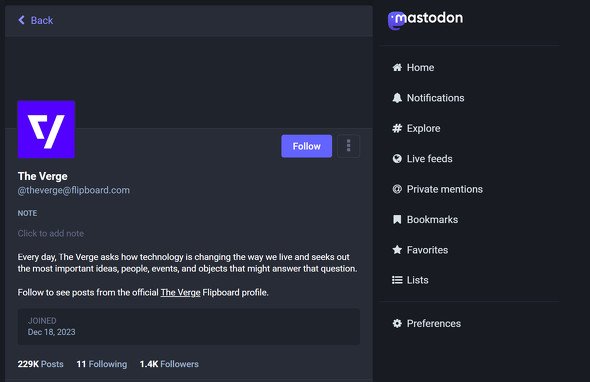Image resolution: width=590 pixels, height=382 pixels.
Task: View the 229K Posts count
Action: [x=41, y=364]
